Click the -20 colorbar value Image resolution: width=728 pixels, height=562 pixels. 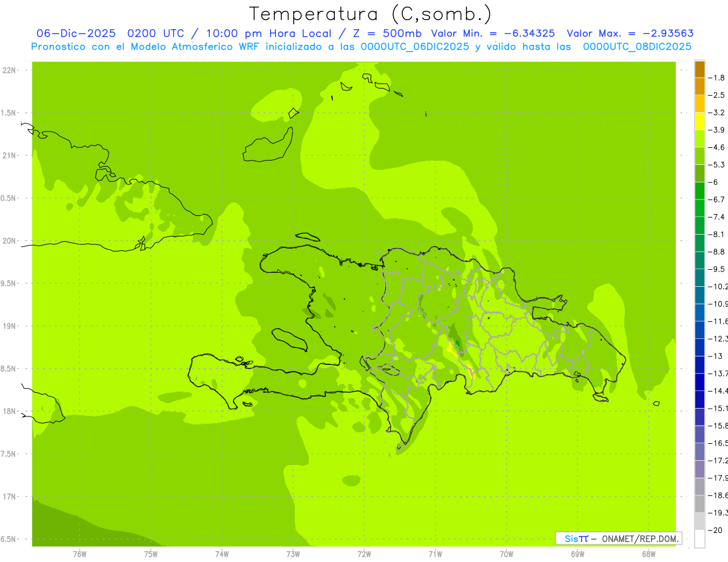click(715, 530)
